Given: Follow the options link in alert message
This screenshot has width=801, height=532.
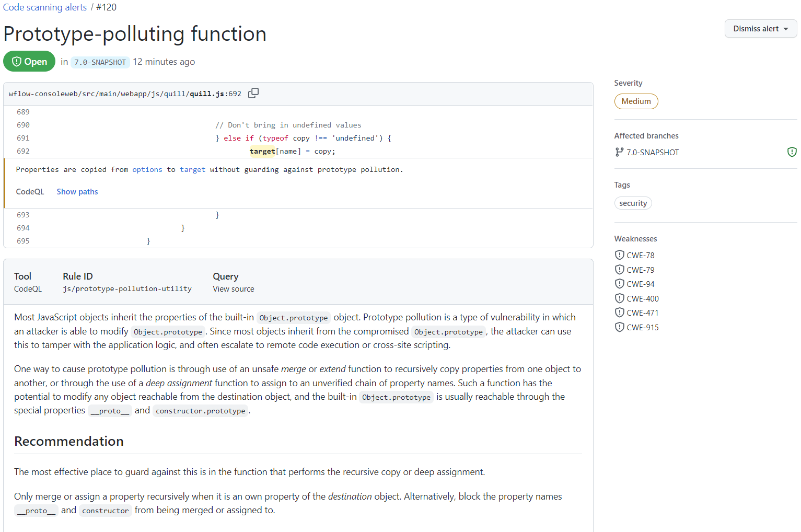Looking at the screenshot, I should coord(147,169).
